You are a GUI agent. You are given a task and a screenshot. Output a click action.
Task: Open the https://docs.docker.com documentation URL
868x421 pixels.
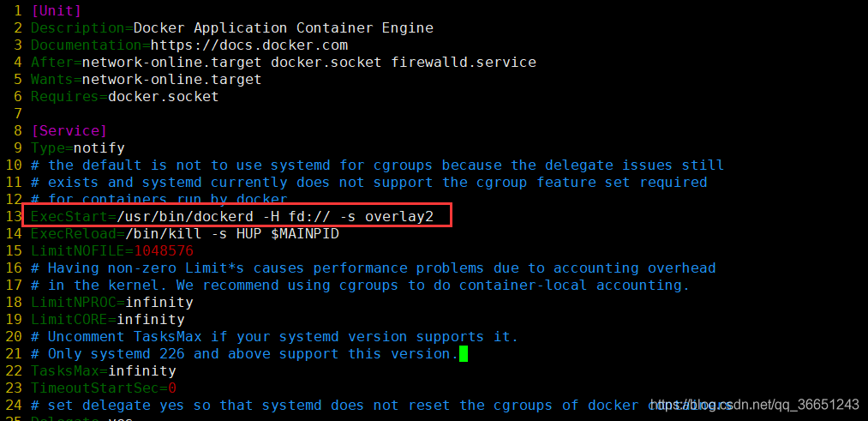coord(249,45)
